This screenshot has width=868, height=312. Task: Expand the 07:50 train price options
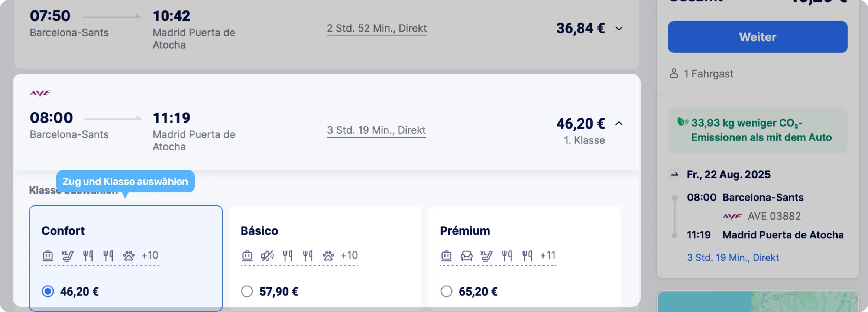(619, 28)
